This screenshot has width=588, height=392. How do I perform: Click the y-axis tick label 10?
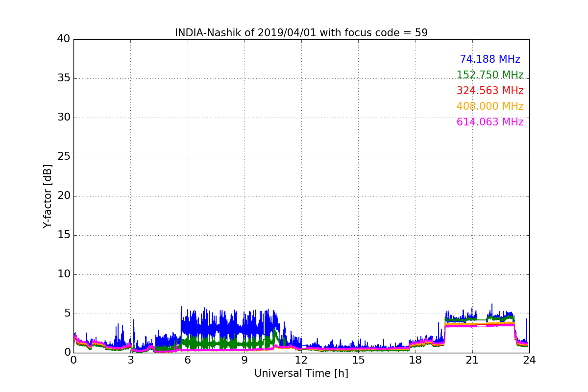point(64,274)
